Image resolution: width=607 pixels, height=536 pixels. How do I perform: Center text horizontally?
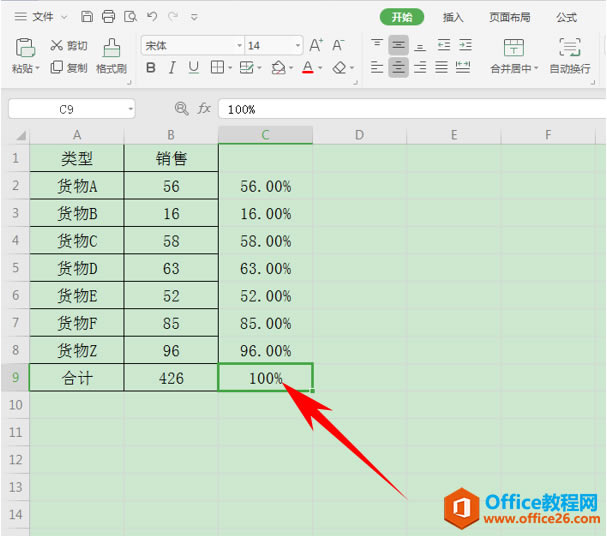point(398,68)
